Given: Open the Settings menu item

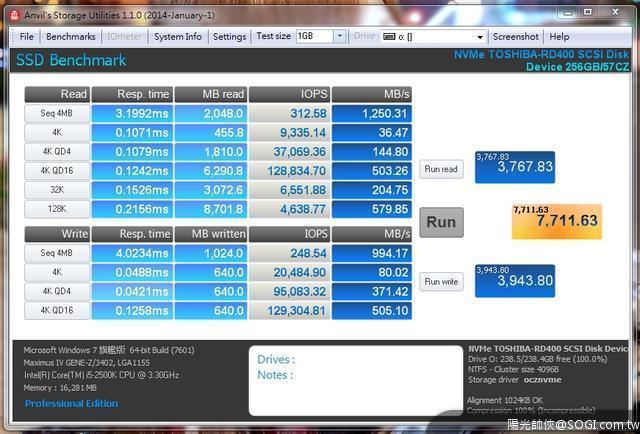Looking at the screenshot, I should 229,37.
